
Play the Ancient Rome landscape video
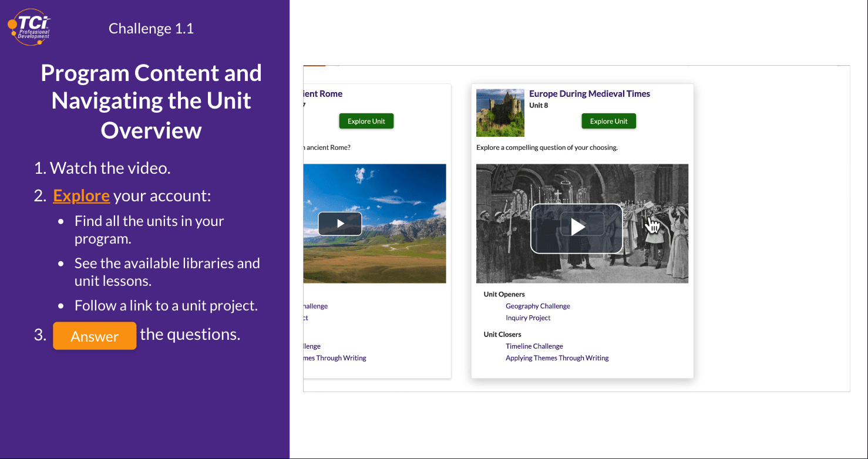coord(340,224)
